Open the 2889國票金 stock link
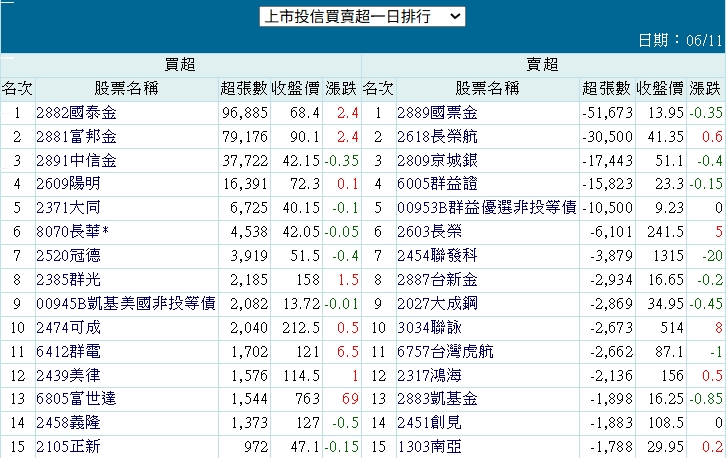This screenshot has width=726, height=458. coord(437,113)
